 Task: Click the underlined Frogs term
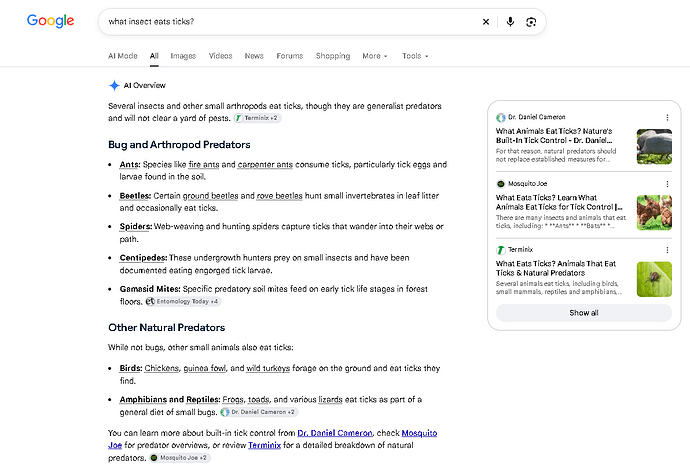point(233,400)
